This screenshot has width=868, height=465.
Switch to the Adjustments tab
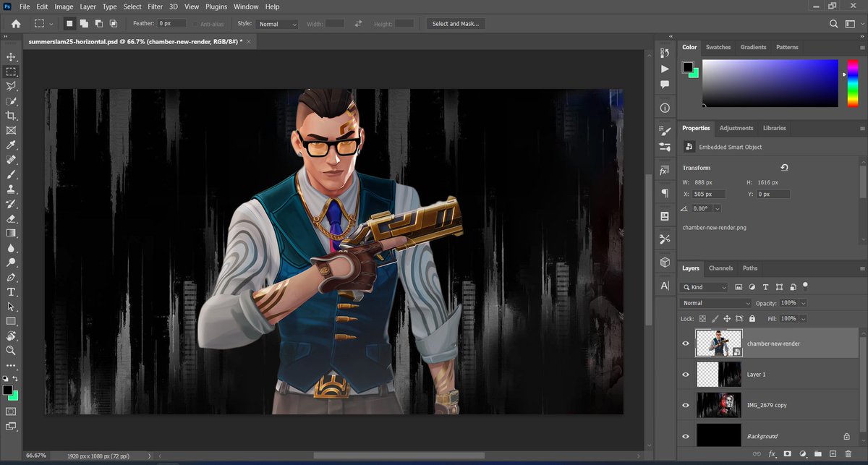[736, 128]
